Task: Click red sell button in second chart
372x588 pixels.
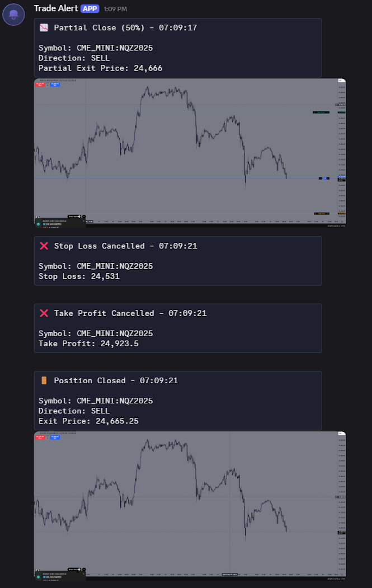Action: 40,438
